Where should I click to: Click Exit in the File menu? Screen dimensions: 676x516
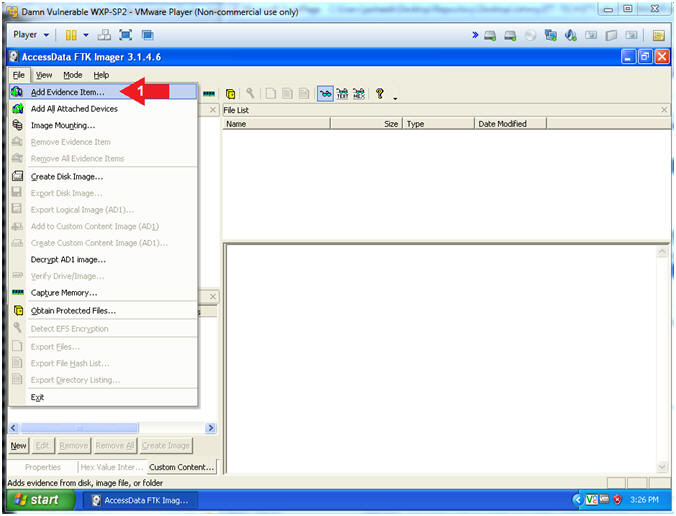point(103,397)
